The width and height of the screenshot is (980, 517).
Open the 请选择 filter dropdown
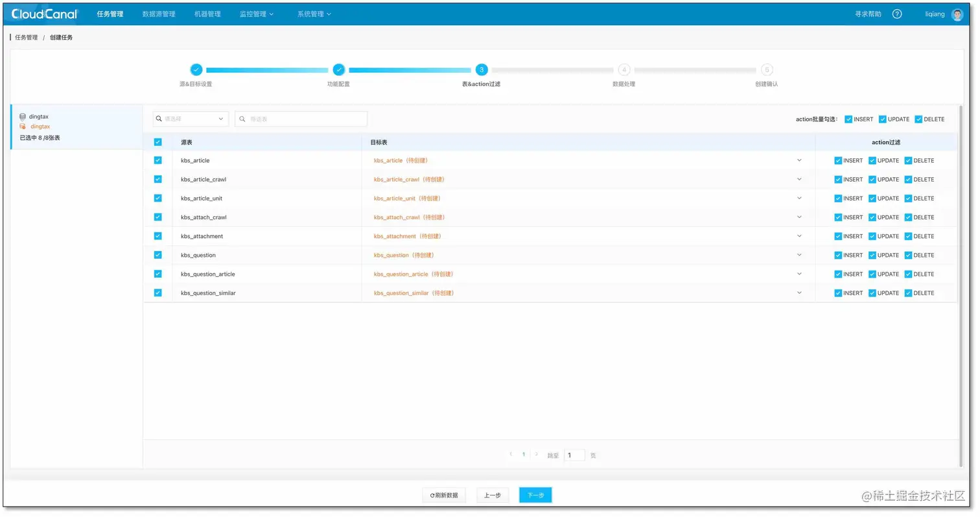click(x=191, y=119)
